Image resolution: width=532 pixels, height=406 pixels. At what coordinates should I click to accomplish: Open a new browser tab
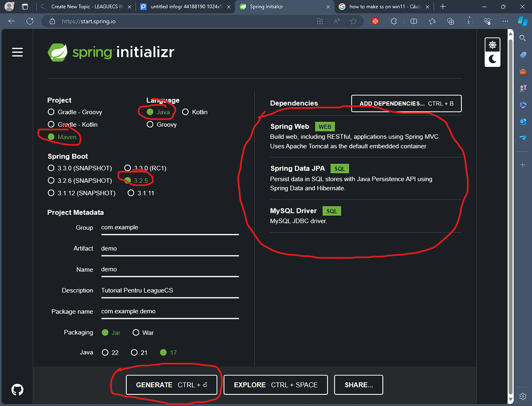443,7
